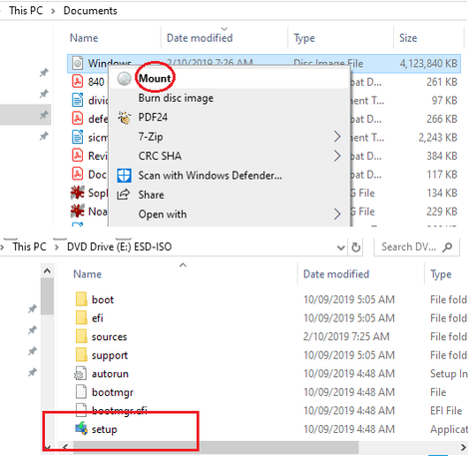
Task: Expand the Open with submenu arrow
Action: [337, 214]
